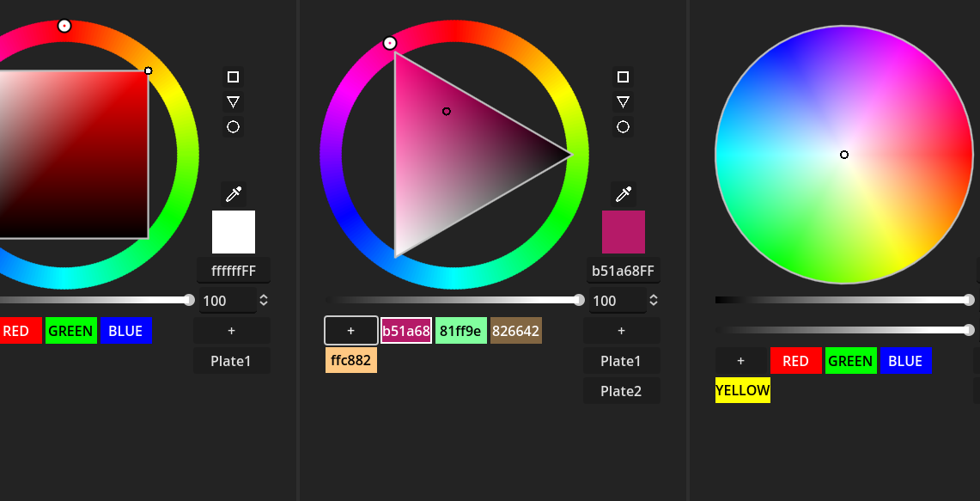Pick the 826642 palette swatch

coord(516,330)
